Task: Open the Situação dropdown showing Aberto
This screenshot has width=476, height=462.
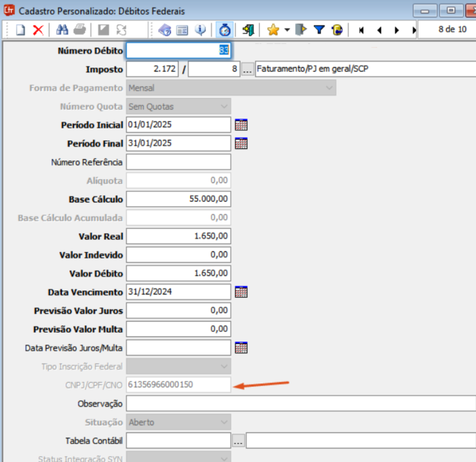Action: (x=224, y=422)
